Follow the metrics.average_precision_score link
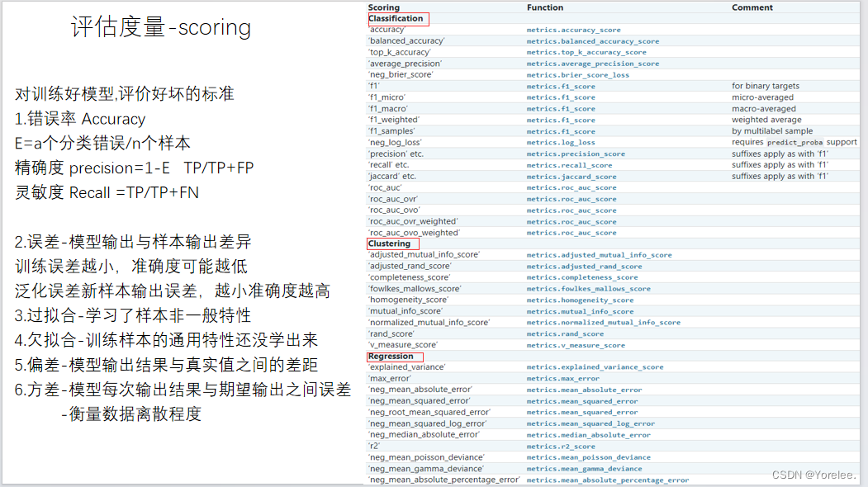868x487 pixels. click(593, 64)
